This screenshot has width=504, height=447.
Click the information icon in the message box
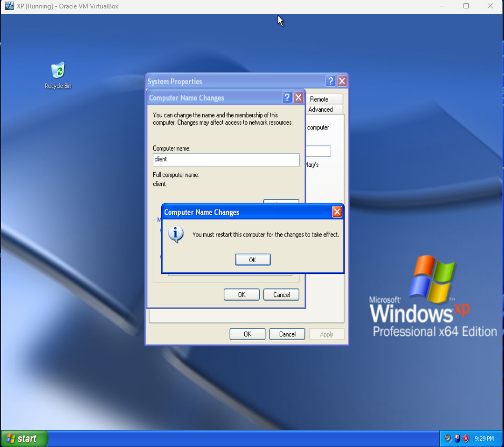176,234
